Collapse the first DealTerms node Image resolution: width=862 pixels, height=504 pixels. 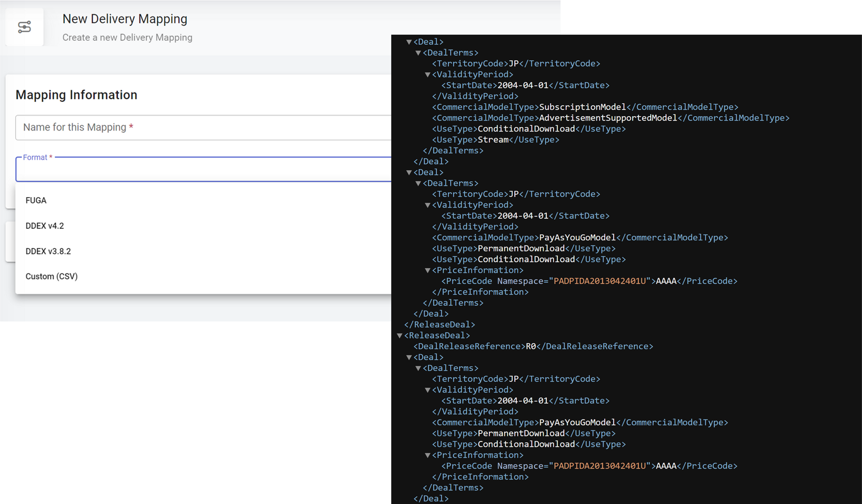pos(418,53)
